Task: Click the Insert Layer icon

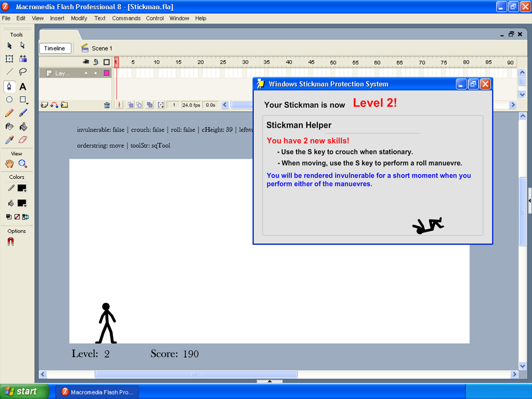Action: click(44, 105)
